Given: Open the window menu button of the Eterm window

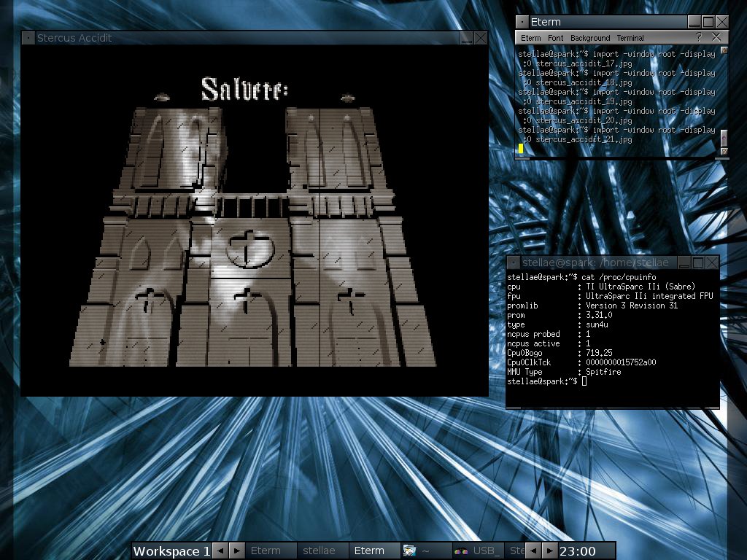Looking at the screenshot, I should [522, 22].
